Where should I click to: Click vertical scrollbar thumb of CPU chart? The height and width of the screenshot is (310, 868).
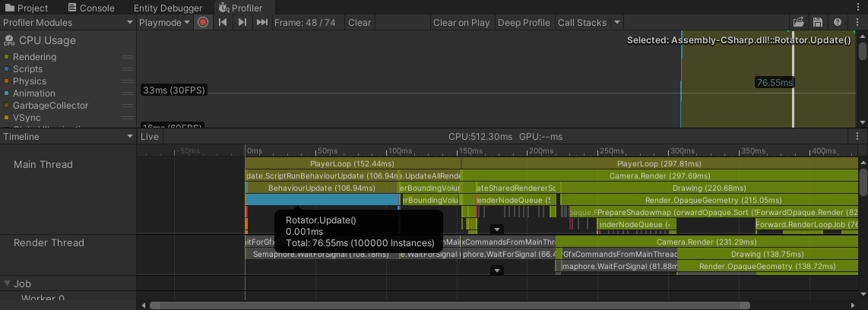pos(863,52)
